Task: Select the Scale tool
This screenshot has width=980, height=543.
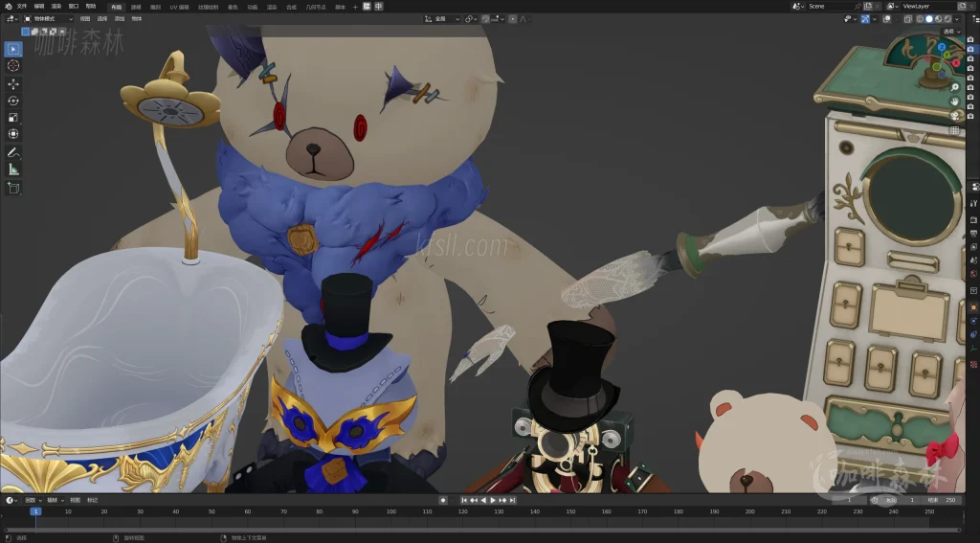Action: tap(13, 118)
